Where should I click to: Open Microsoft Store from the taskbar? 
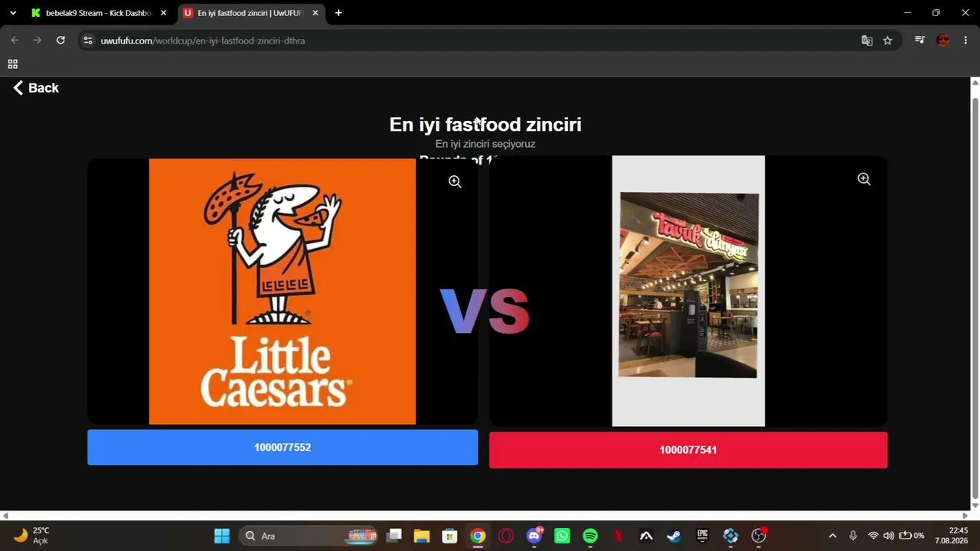pos(450,536)
